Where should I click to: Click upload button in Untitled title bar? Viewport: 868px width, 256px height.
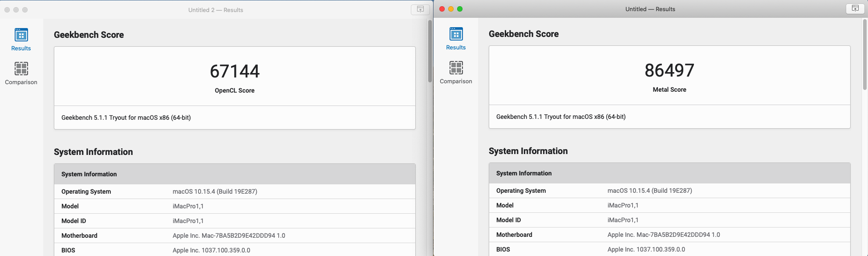[x=855, y=8]
